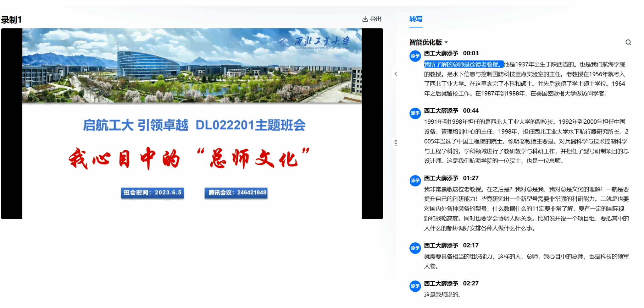Click the dropdown arrow beside 智能优化版
Image resolution: width=644 pixels, height=308 pixels.
tap(446, 42)
